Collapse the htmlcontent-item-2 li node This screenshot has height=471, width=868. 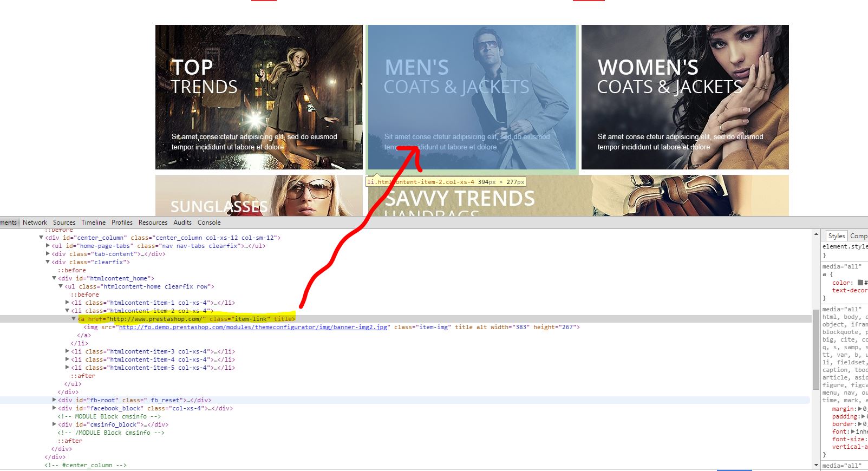pos(67,311)
